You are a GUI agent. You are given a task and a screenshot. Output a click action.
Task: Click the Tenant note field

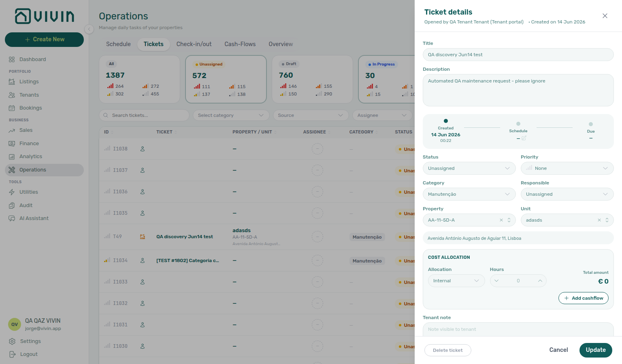coord(518,329)
